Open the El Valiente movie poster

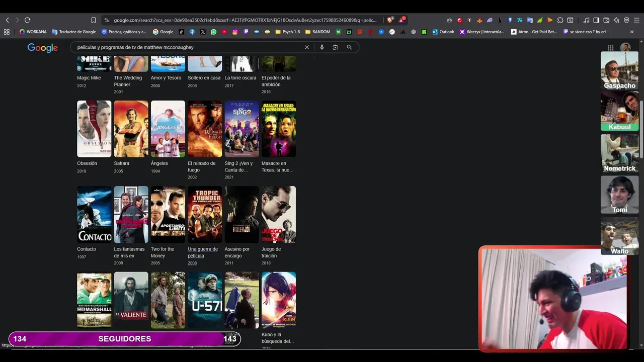131,300
